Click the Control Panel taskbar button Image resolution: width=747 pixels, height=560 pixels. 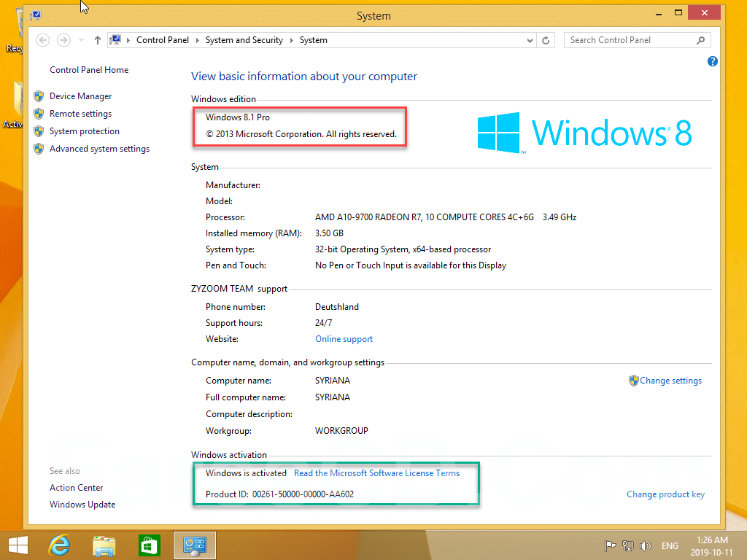[x=194, y=545]
